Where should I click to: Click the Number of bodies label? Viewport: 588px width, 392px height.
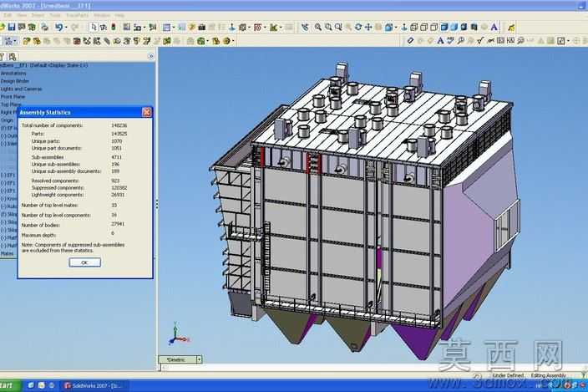pyautogui.click(x=40, y=225)
